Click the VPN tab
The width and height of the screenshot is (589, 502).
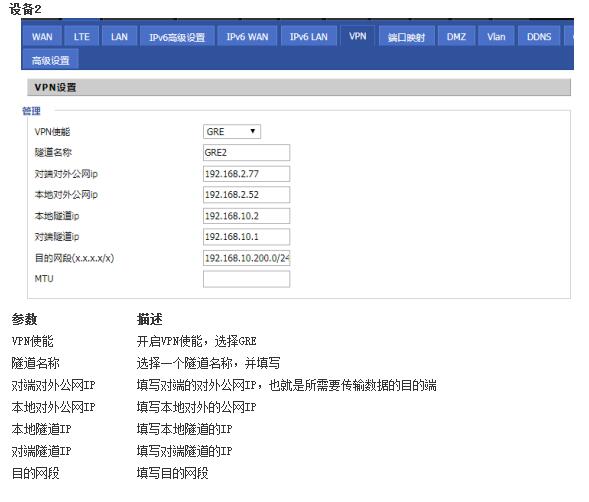pos(357,36)
